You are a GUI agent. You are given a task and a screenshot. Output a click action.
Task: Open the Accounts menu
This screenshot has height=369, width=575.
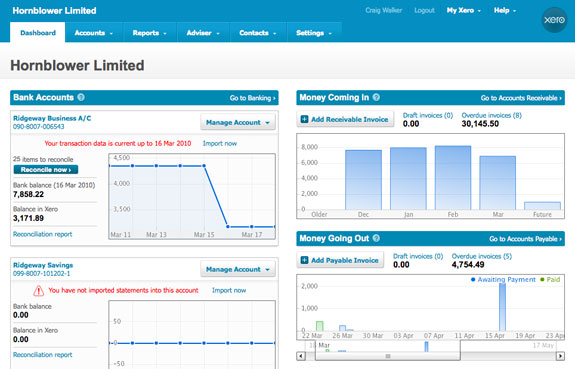click(x=94, y=33)
